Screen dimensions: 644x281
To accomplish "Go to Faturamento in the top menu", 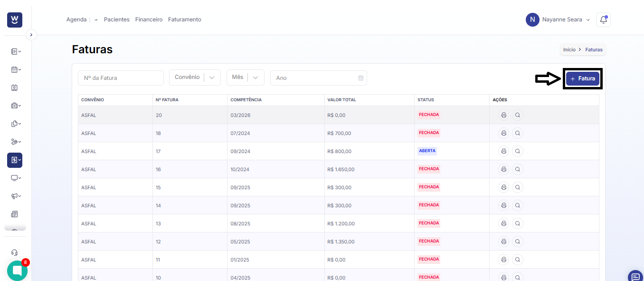I will pyautogui.click(x=185, y=19).
